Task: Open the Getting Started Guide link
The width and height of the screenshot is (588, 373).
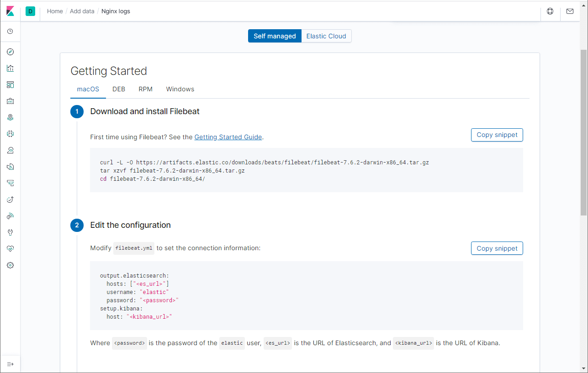Action: click(x=228, y=137)
